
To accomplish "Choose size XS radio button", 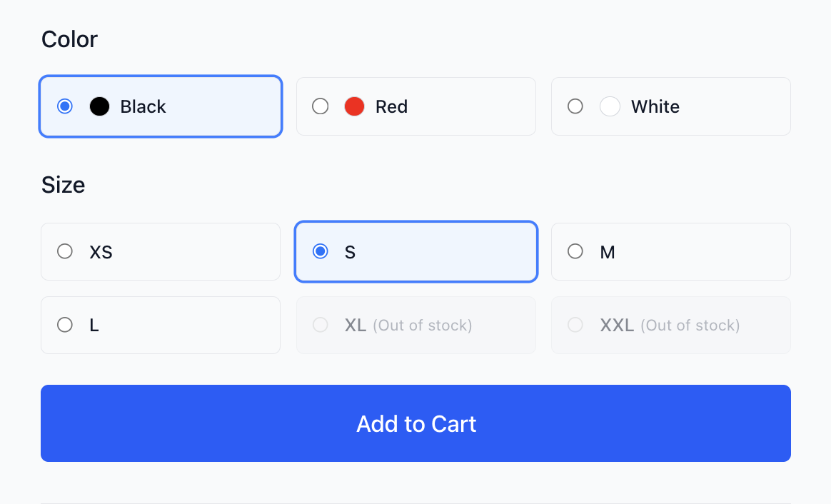I will click(65, 251).
